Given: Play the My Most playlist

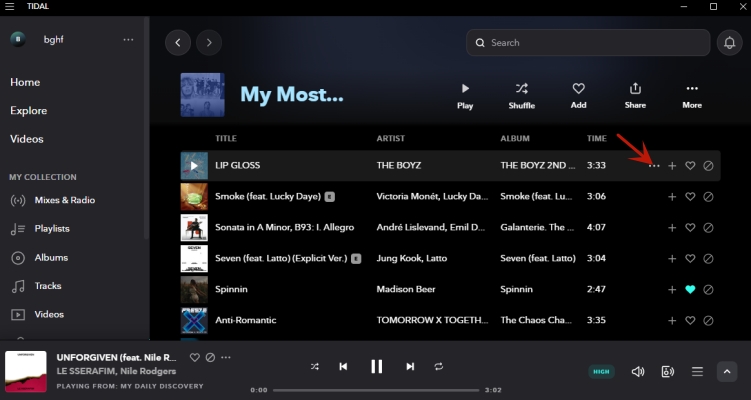Looking at the screenshot, I should [465, 96].
